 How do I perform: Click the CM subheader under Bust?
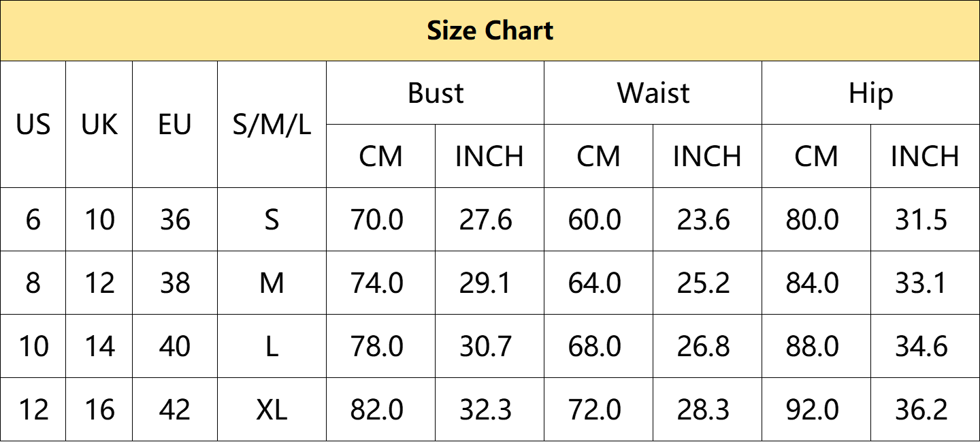tap(381, 156)
